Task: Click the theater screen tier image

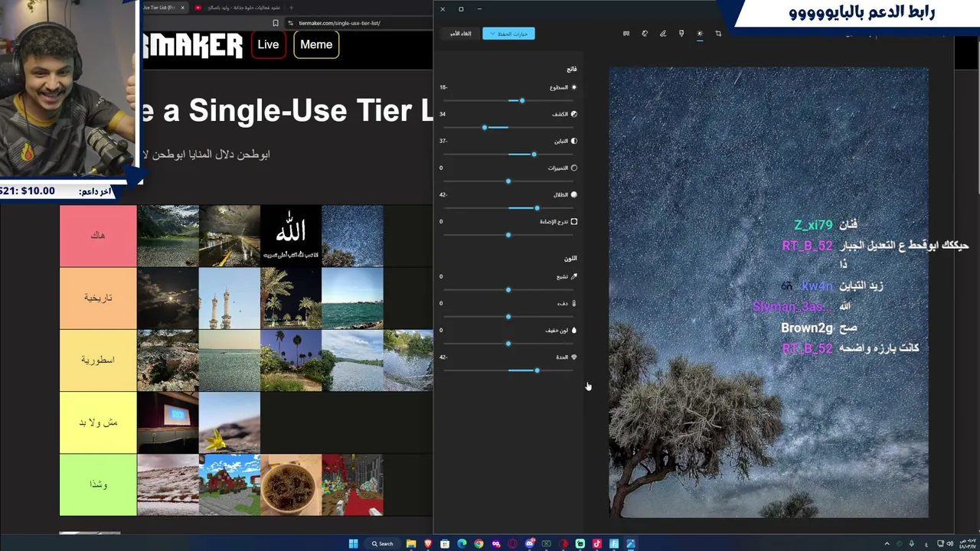Action: tap(168, 422)
